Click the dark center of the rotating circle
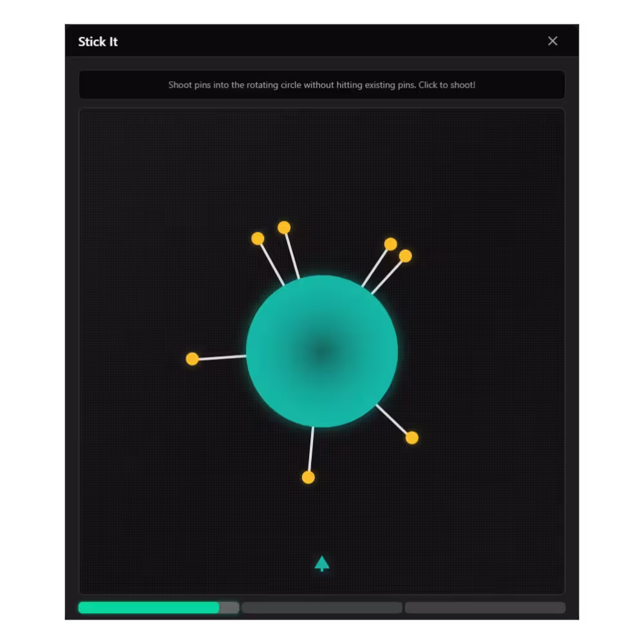Viewport: 644px width, 644px height. [322, 351]
